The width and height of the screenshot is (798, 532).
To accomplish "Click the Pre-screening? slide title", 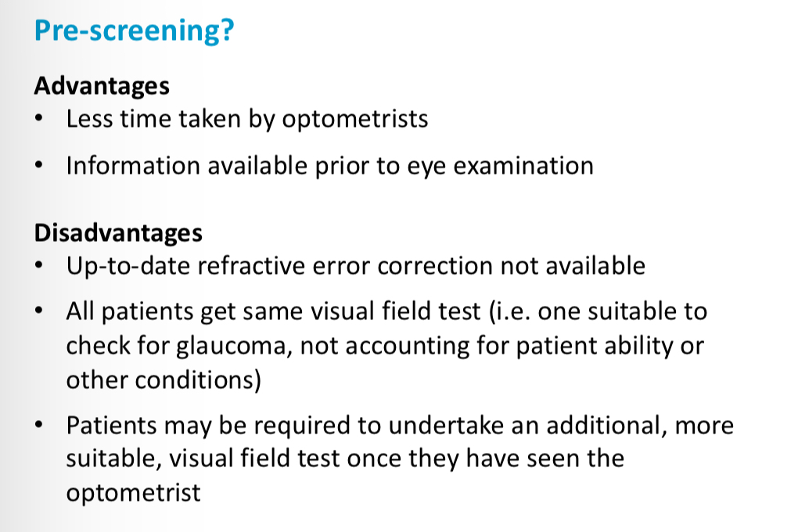I will pos(135,31).
